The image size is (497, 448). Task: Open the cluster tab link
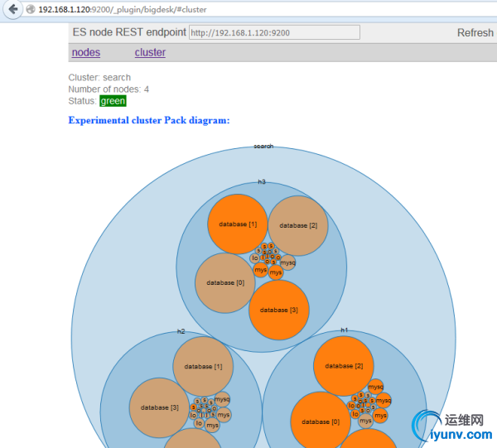coord(150,52)
